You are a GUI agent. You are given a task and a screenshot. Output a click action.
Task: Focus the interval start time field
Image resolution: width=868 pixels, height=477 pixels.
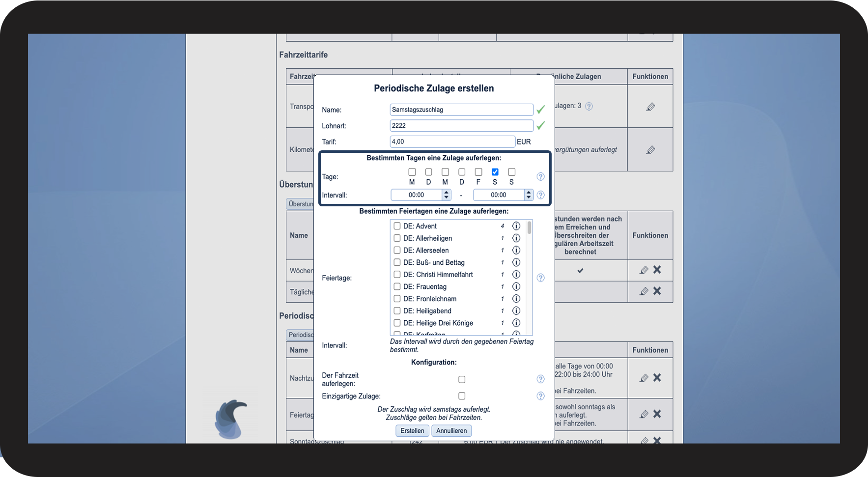(x=417, y=195)
